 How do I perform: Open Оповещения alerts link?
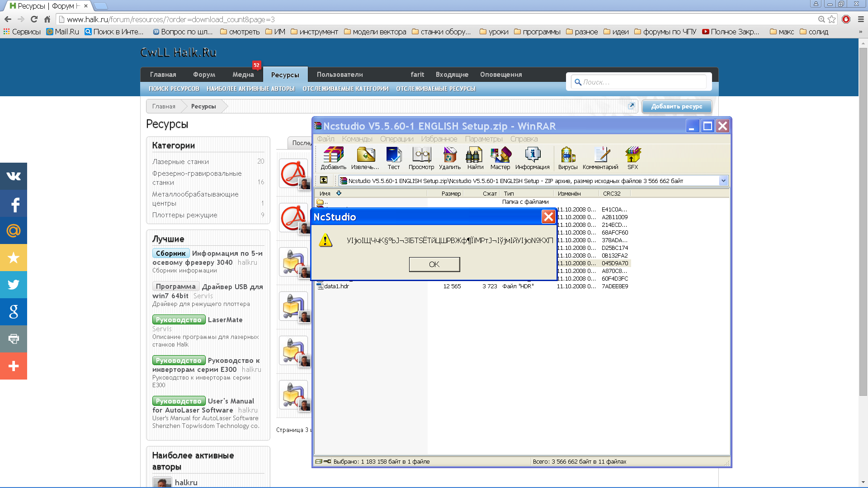pos(501,75)
